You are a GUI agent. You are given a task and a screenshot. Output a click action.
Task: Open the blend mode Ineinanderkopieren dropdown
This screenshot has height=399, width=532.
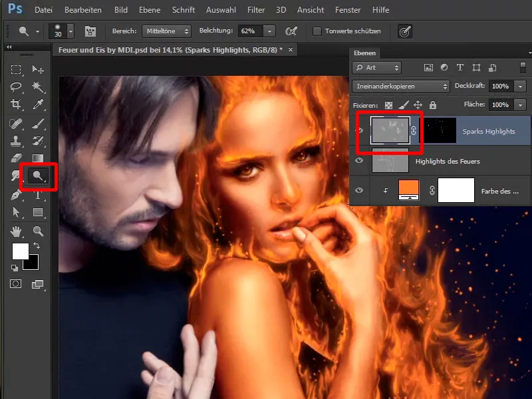[401, 86]
